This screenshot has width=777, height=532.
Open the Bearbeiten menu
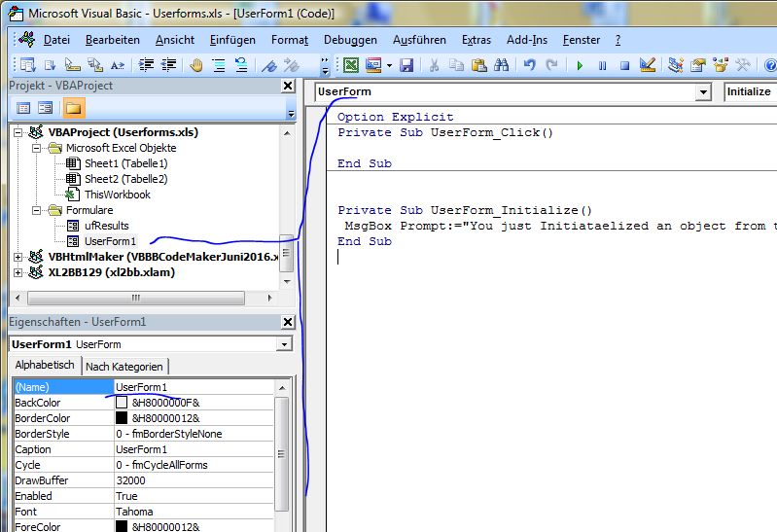coord(113,40)
